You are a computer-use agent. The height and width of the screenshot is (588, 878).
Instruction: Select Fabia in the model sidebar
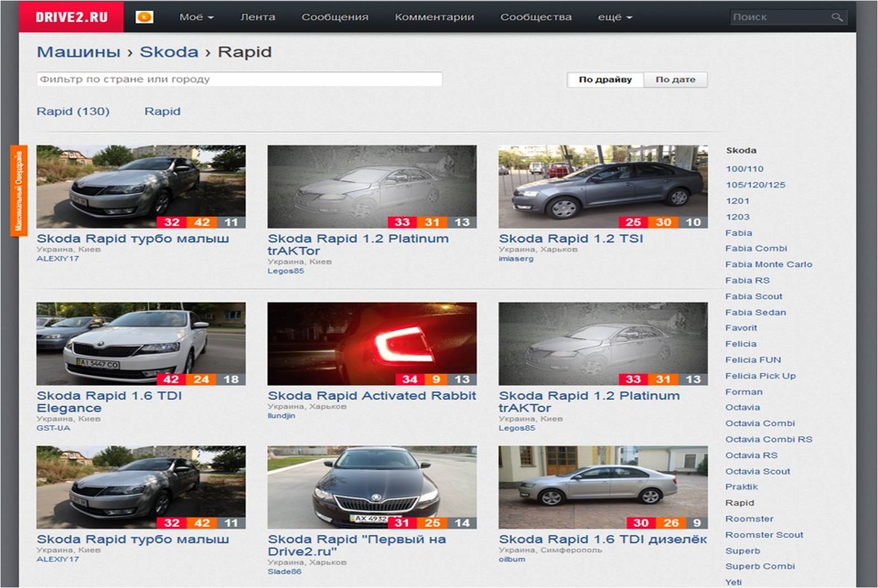pos(739,233)
